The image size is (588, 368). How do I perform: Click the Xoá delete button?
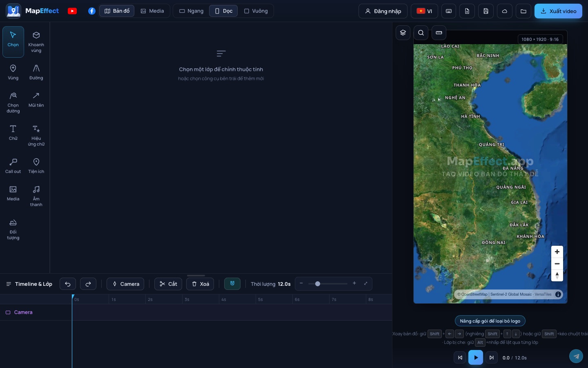click(200, 284)
